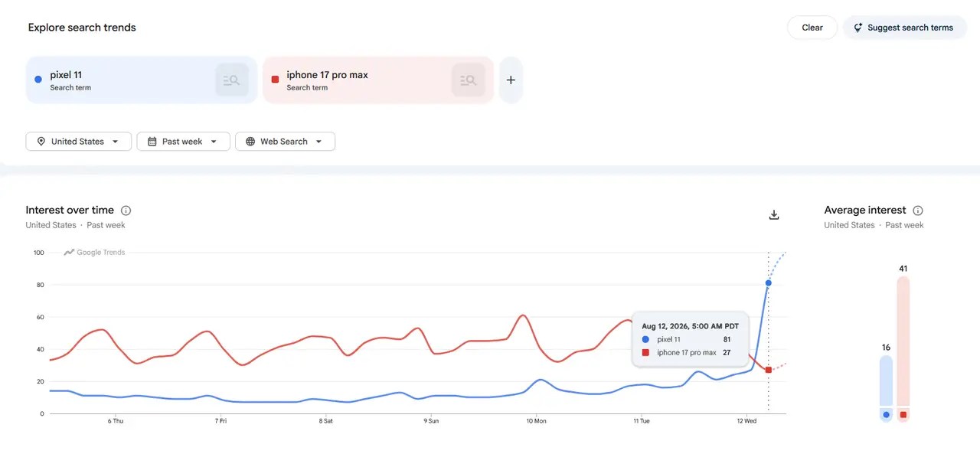
Task: Open the Past week time range dropdown
Action: click(183, 142)
